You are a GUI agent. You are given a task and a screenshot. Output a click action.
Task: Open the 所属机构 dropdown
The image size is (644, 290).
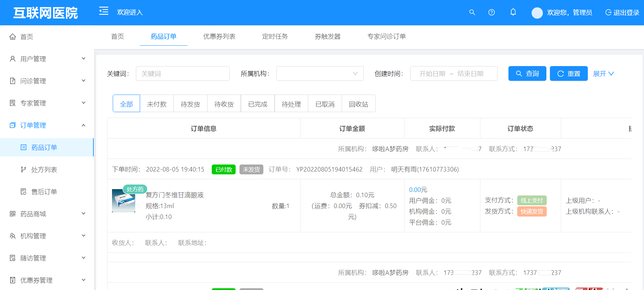320,73
